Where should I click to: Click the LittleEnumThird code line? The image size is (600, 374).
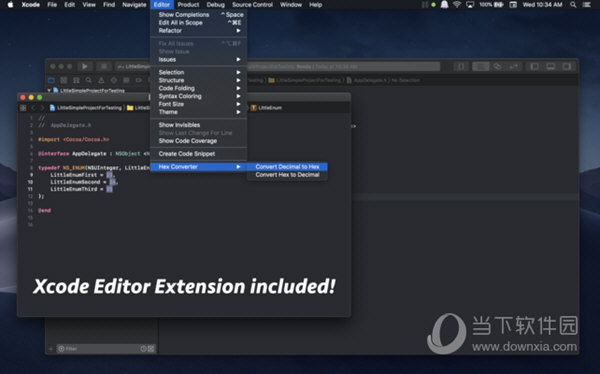click(x=81, y=189)
